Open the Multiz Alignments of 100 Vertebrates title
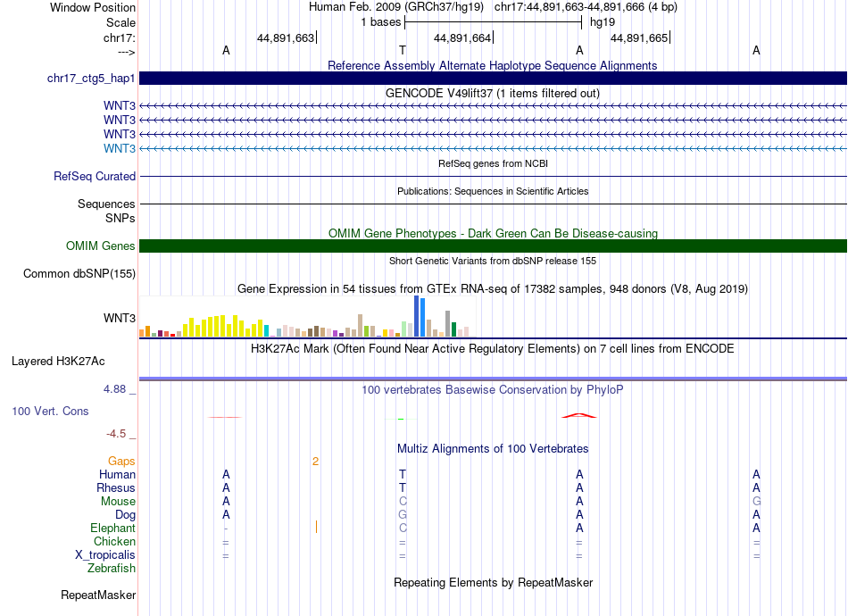Image resolution: width=848 pixels, height=616 pixels. click(x=493, y=449)
